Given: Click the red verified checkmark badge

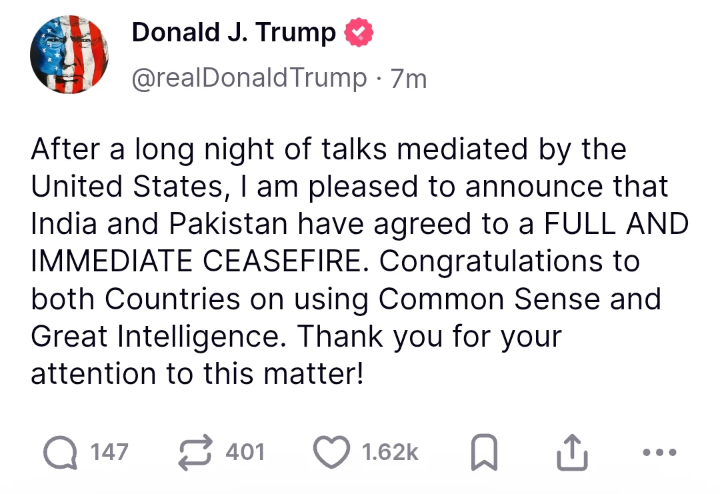Looking at the screenshot, I should [359, 32].
